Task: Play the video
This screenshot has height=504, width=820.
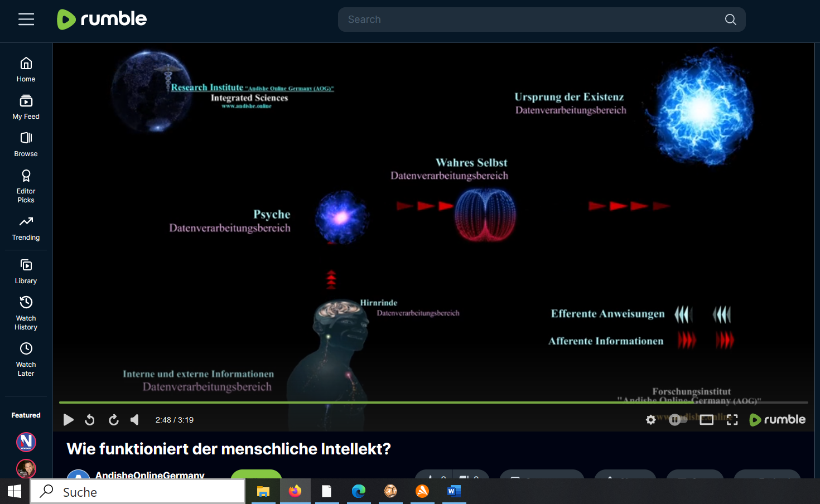Action: 68,420
